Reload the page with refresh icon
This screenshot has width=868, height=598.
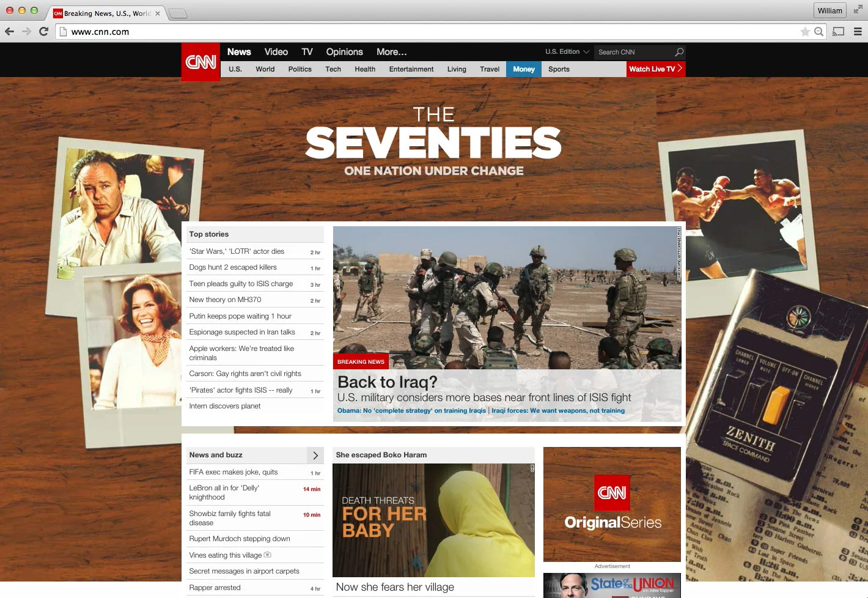[43, 31]
